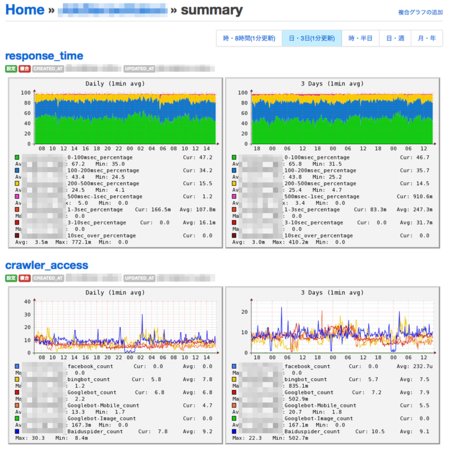Image resolution: width=449 pixels, height=450 pixels.
Task: Go to the Home breadcrumb link
Action: click(25, 10)
